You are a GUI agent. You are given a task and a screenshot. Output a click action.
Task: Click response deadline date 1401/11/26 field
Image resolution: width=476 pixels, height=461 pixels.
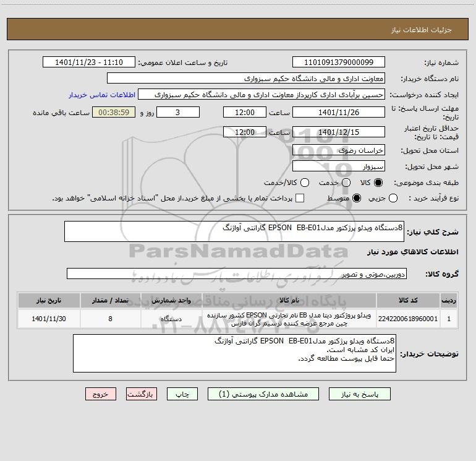339,113
